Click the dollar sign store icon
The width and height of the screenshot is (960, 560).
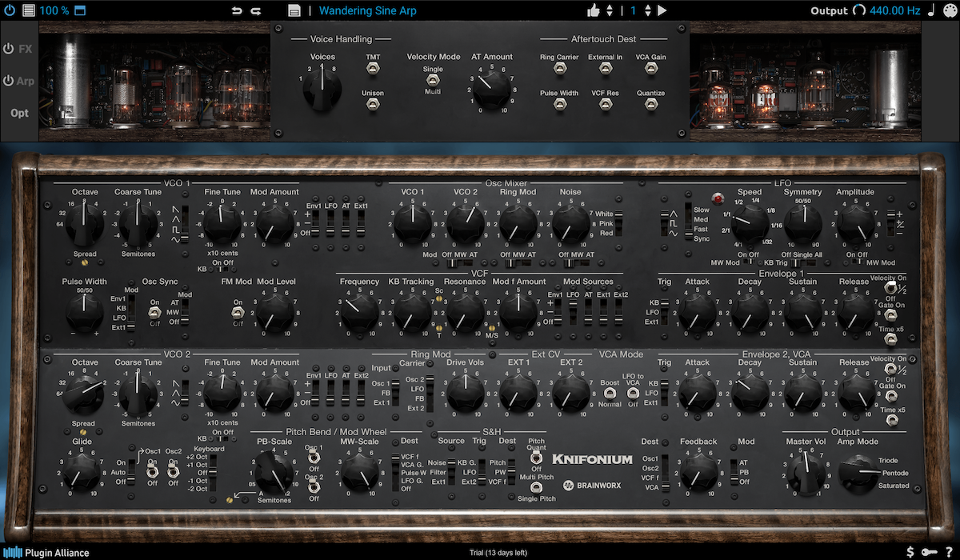coord(910,552)
